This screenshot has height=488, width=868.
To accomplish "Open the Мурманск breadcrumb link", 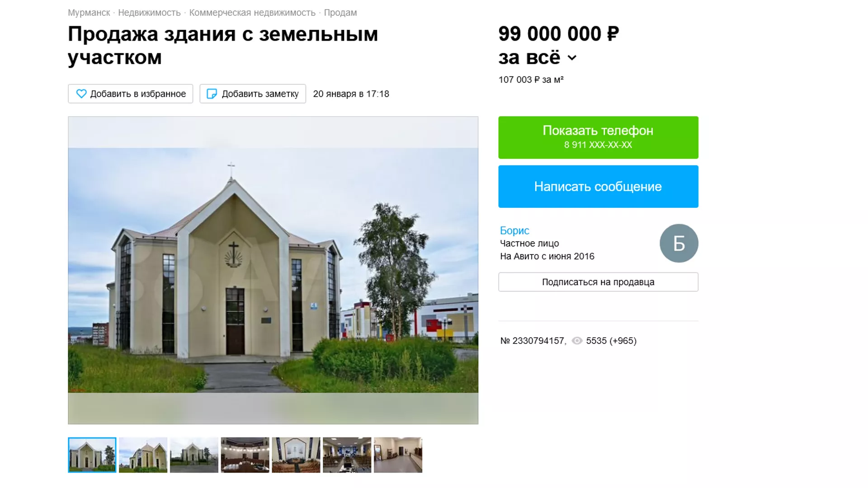I will pyautogui.click(x=89, y=13).
